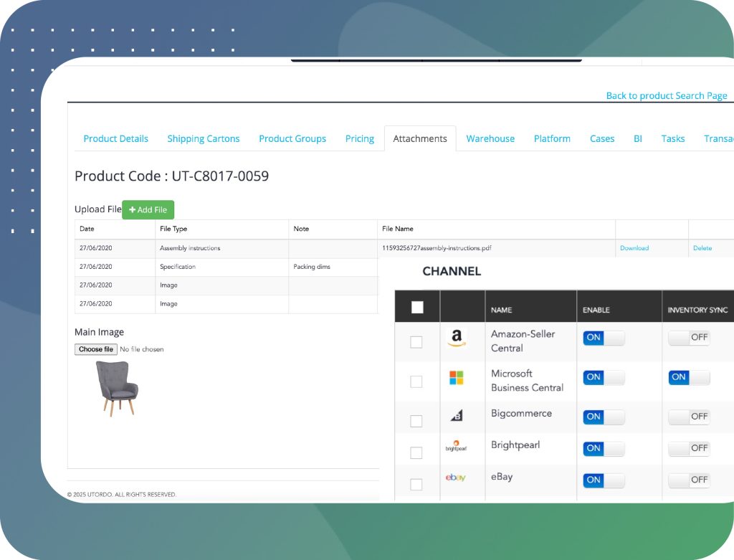Screen dimensions: 734x560
Task: Click the Amazon logo icon
Action: coord(456,338)
